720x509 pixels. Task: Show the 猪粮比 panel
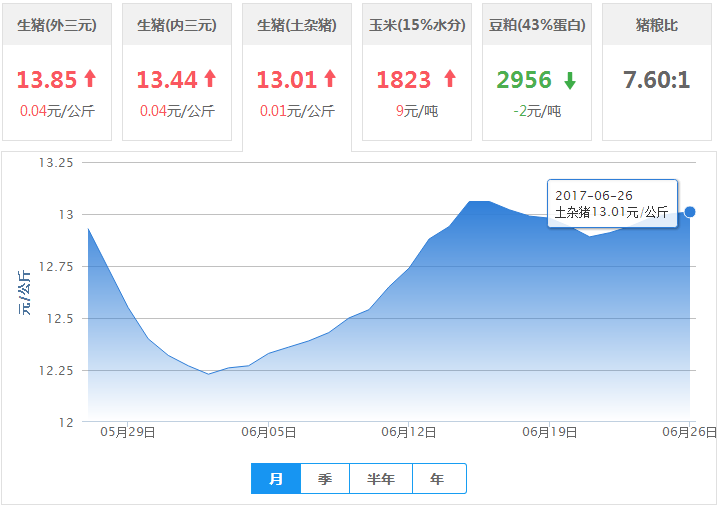[657, 25]
